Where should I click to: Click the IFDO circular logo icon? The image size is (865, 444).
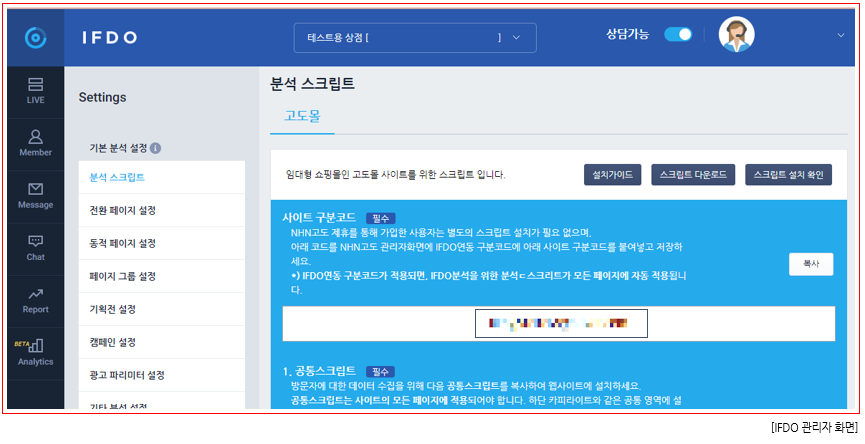(x=36, y=38)
